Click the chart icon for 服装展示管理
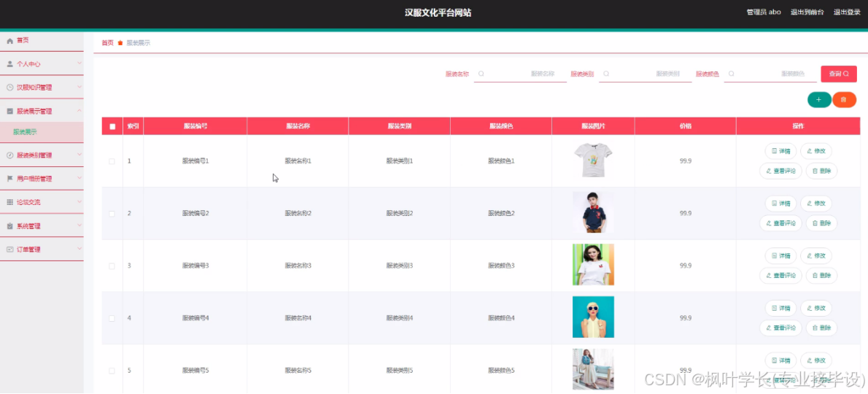Screen dimensions: 868x394 10,111
